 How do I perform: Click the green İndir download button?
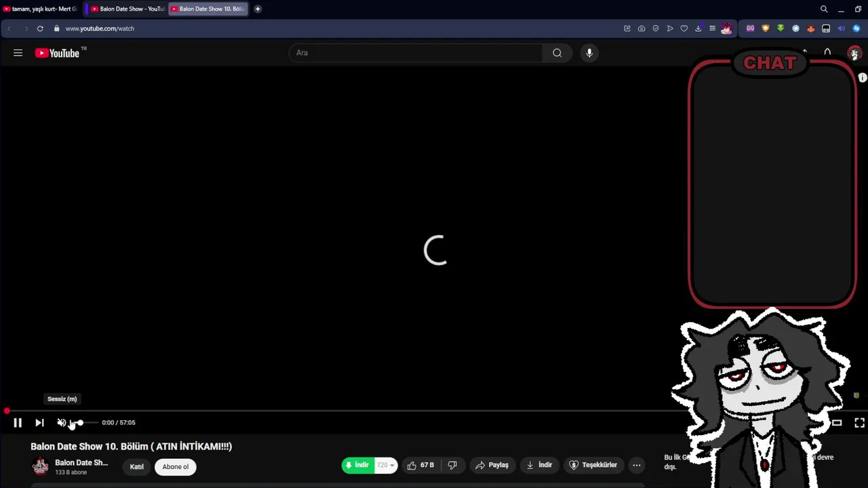357,465
